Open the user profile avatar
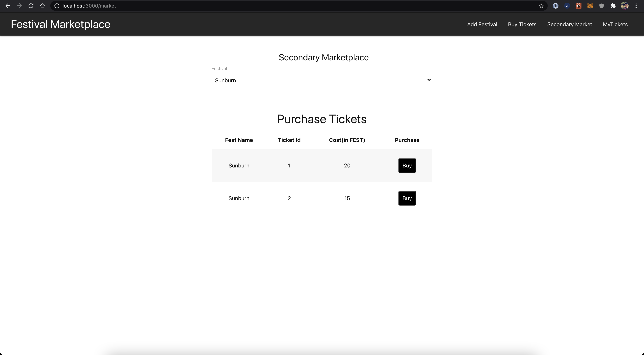 pyautogui.click(x=624, y=6)
